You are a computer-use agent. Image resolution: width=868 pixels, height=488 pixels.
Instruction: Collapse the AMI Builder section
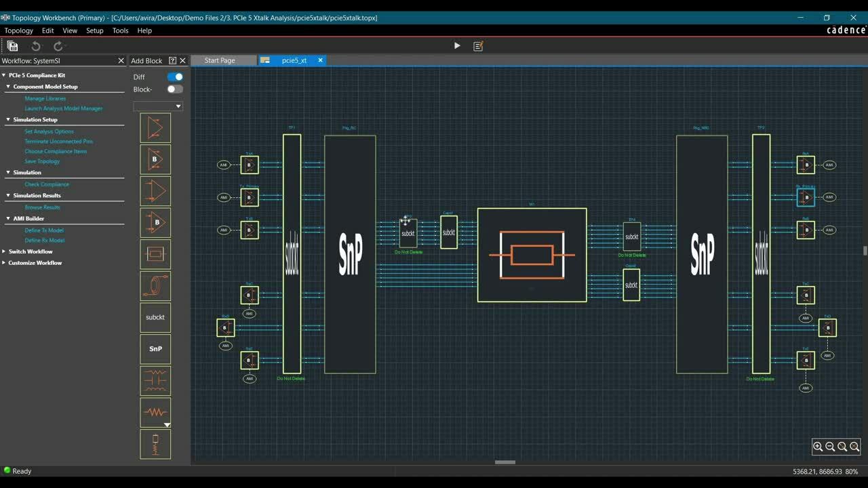(x=8, y=218)
